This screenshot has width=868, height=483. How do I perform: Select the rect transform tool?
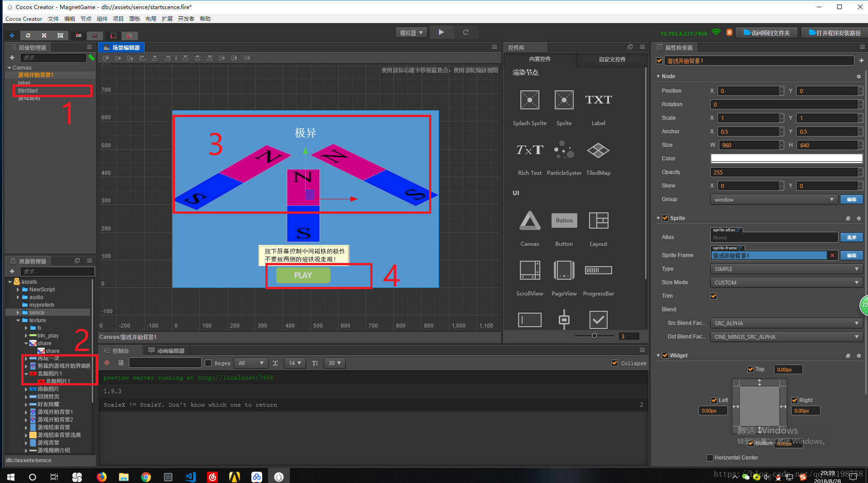60,35
